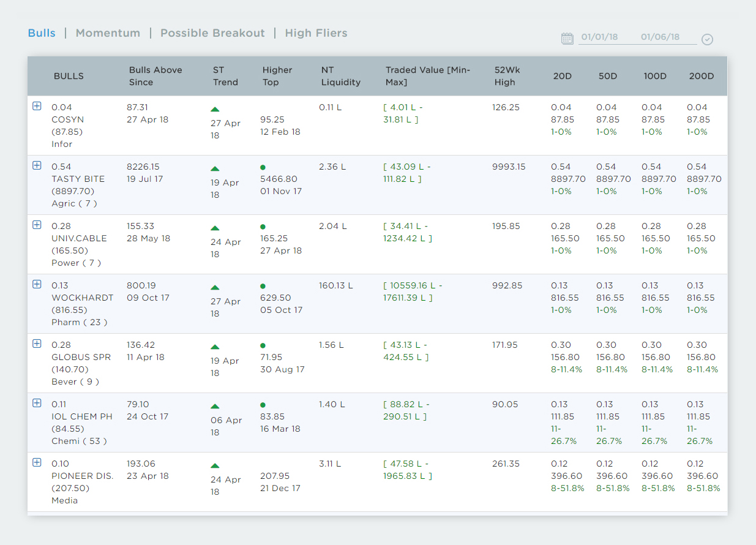This screenshot has width=756, height=545.
Task: Click sector label Agric ( 7 )
Action: pyautogui.click(x=74, y=203)
